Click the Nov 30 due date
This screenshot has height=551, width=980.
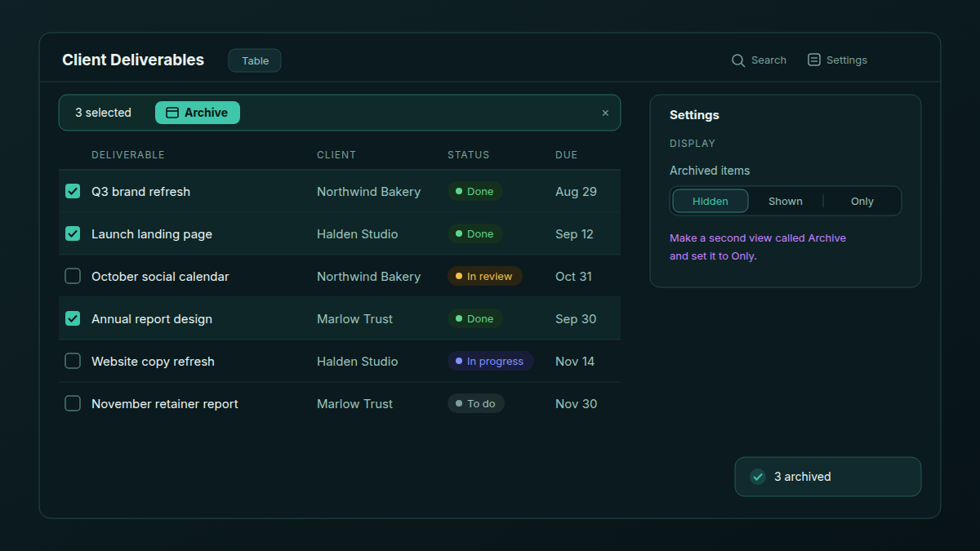[x=577, y=403]
